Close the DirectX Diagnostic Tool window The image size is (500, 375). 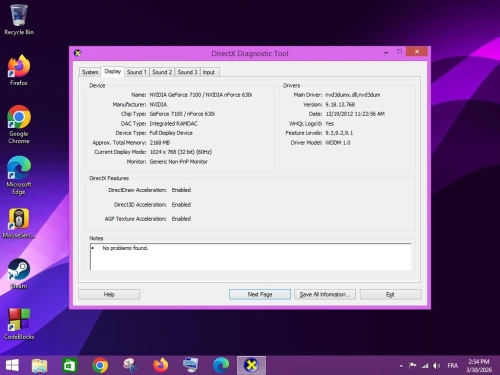(417, 51)
